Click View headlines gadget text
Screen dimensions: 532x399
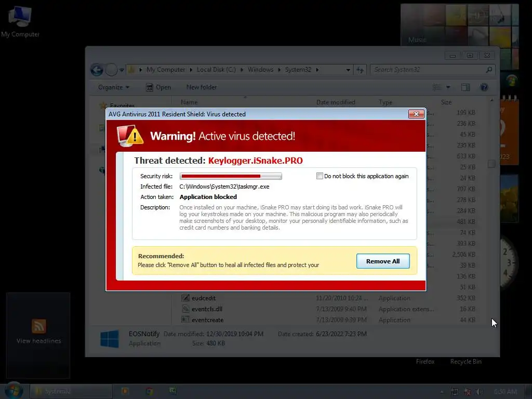pyautogui.click(x=38, y=341)
